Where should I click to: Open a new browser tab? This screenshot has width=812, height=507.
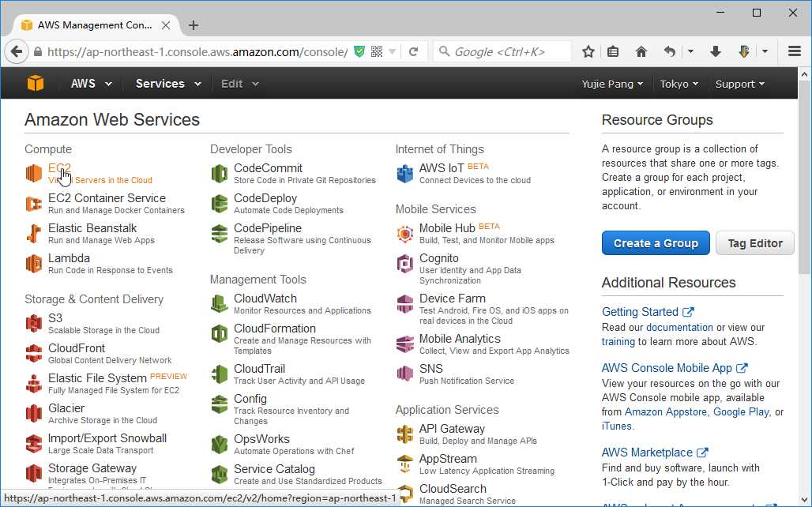(x=194, y=24)
